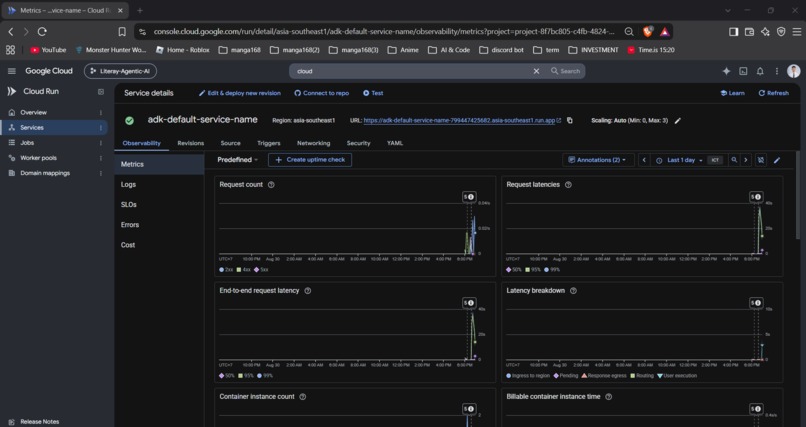
Task: Clear the search box with X
Action: pos(536,71)
